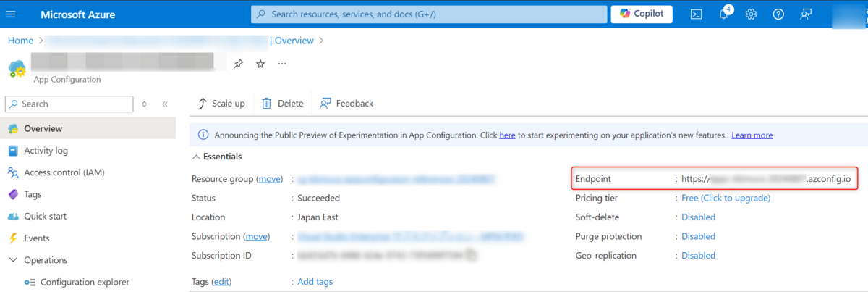Launch Cloud Shell from the top bar
The image size is (868, 292).
click(696, 14)
